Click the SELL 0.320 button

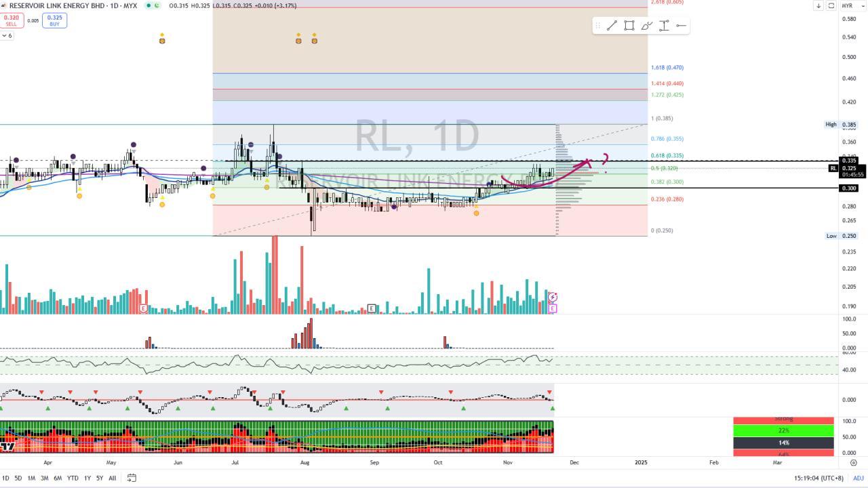[12, 20]
